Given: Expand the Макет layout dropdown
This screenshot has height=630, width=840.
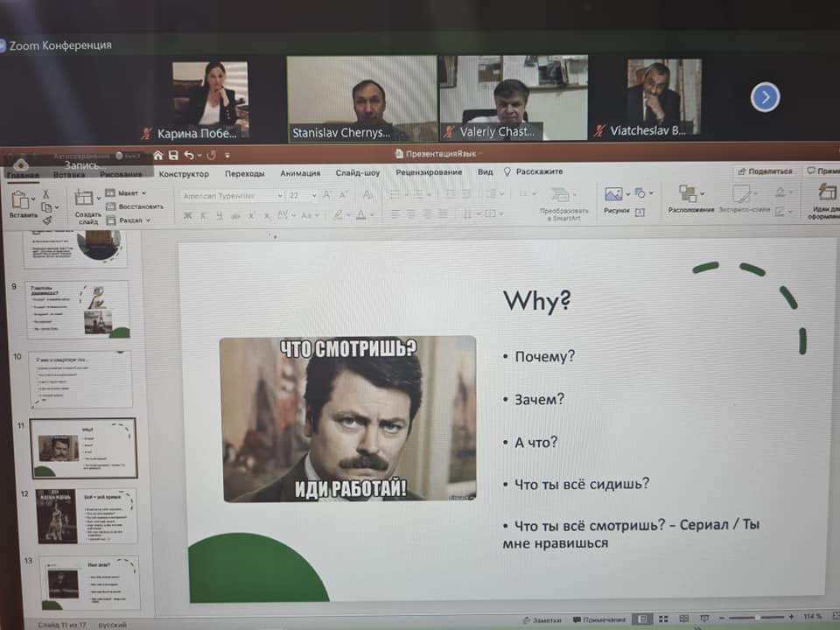Looking at the screenshot, I should (144, 192).
